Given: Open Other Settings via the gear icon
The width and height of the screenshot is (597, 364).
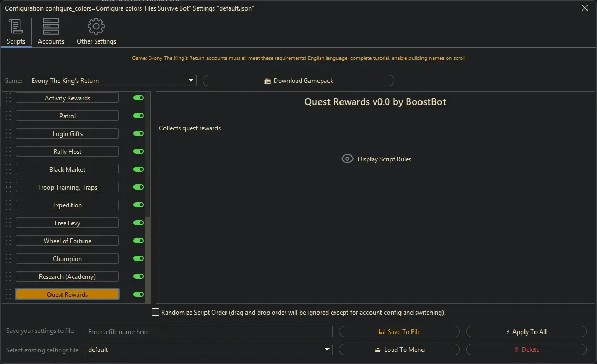Looking at the screenshot, I should [96, 26].
